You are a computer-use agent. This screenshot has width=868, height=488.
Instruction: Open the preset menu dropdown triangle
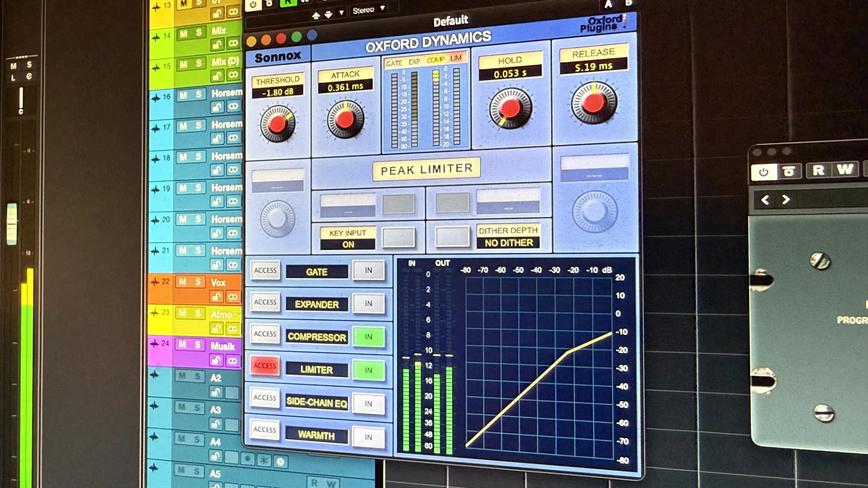coord(341,13)
